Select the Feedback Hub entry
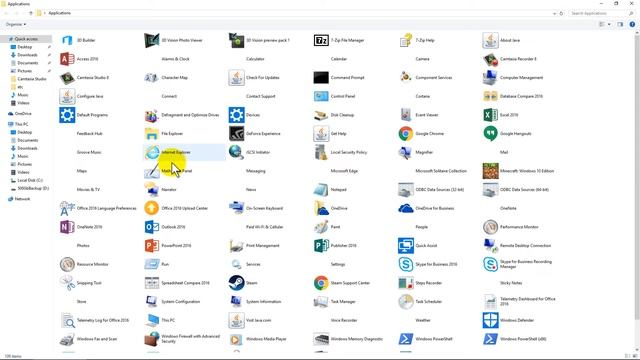The image size is (640, 360). tap(89, 133)
